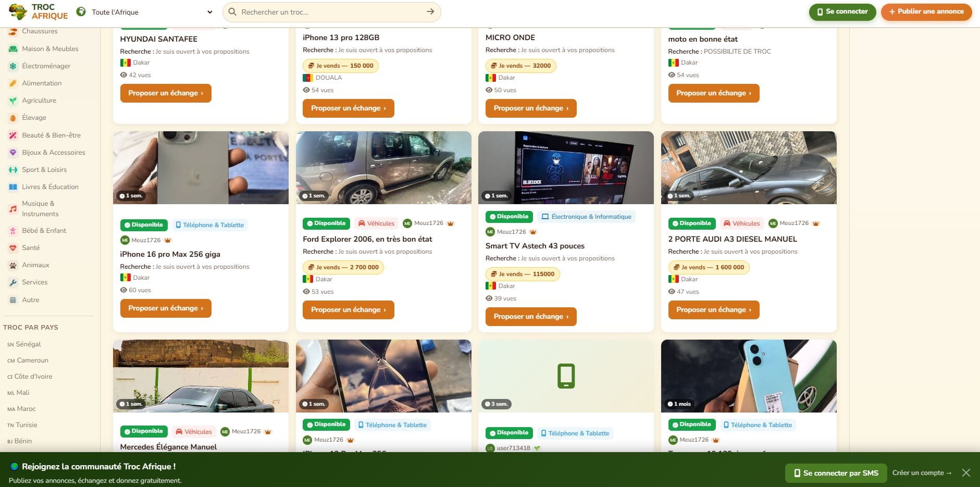Propose exchange for iPhone 16 pro Max
This screenshot has height=487, width=980.
click(166, 308)
